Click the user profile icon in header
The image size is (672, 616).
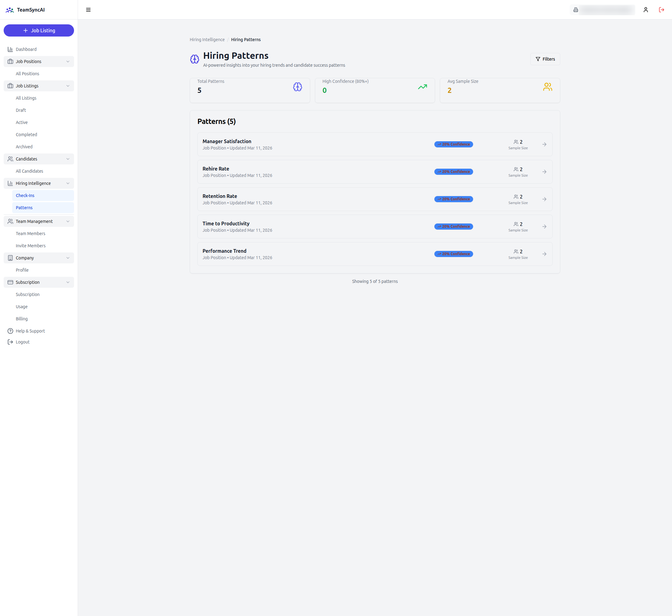[646, 10]
